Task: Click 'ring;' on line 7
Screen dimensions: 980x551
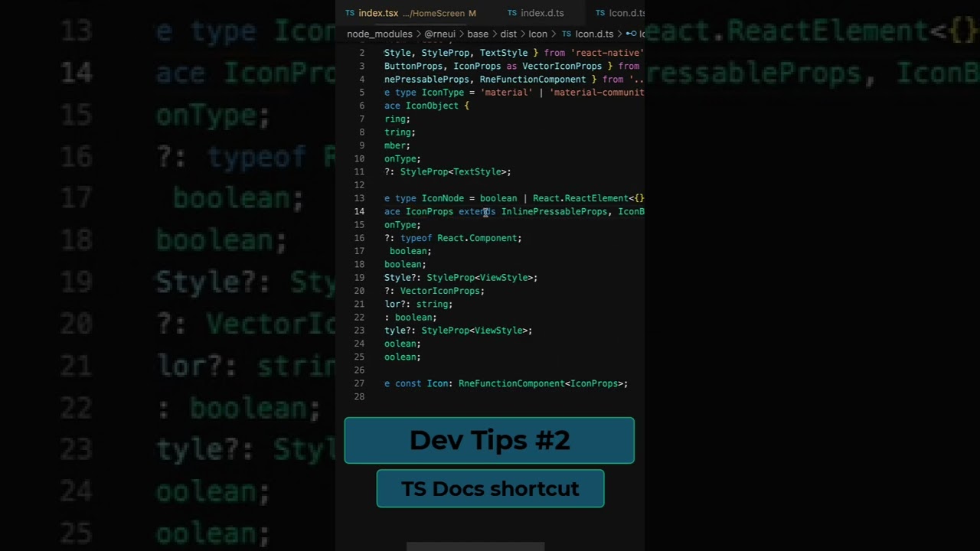Action: click(397, 119)
